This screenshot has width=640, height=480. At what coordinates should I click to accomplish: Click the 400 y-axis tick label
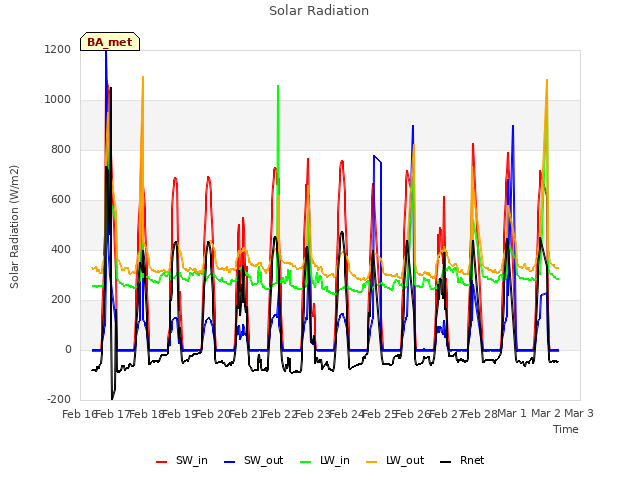click(61, 250)
